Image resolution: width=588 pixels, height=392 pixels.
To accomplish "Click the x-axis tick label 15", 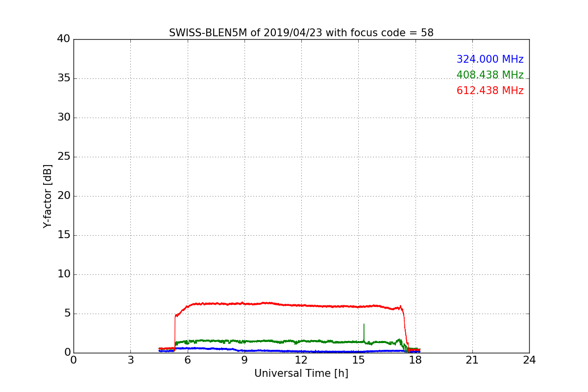I will click(x=358, y=360).
